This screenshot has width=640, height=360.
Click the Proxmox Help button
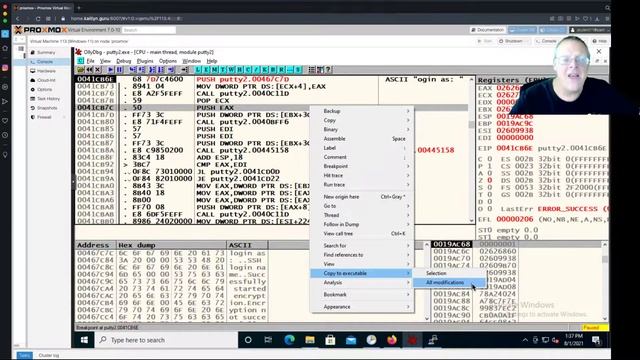[600, 41]
